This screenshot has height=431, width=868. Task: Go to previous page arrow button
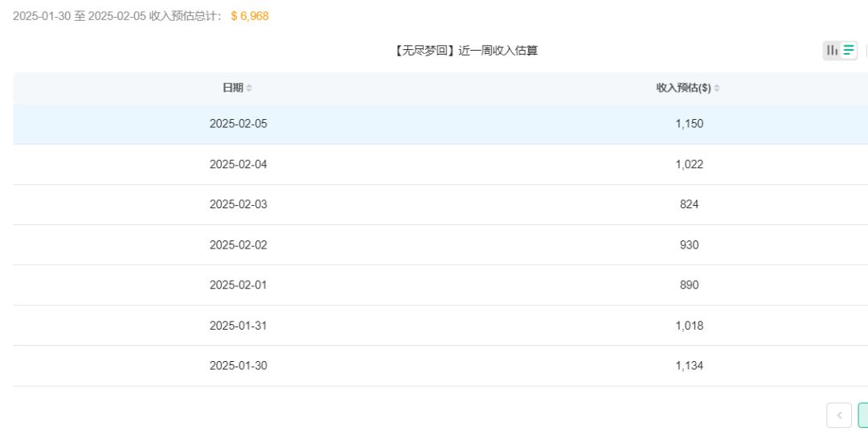[839, 415]
